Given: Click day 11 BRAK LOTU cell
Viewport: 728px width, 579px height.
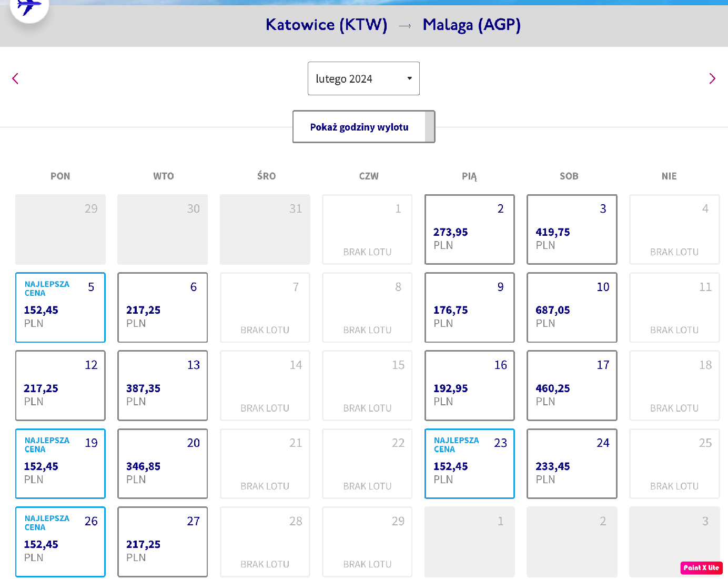Looking at the screenshot, I should click(x=674, y=307).
